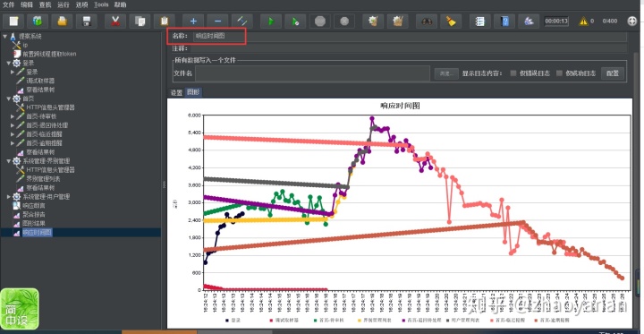Screen dimensions: 644x334
Task: Expand the 首页-逾期提醒 sampler
Action: [13, 143]
